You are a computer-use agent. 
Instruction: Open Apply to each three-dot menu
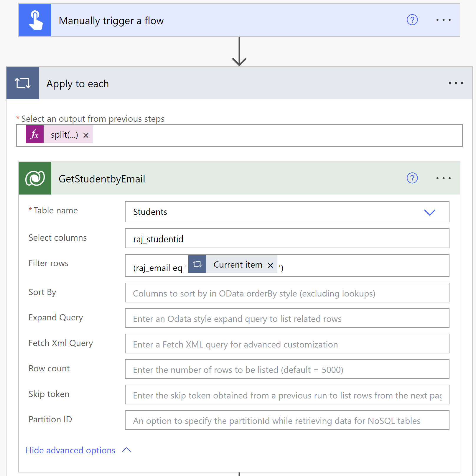tap(456, 83)
